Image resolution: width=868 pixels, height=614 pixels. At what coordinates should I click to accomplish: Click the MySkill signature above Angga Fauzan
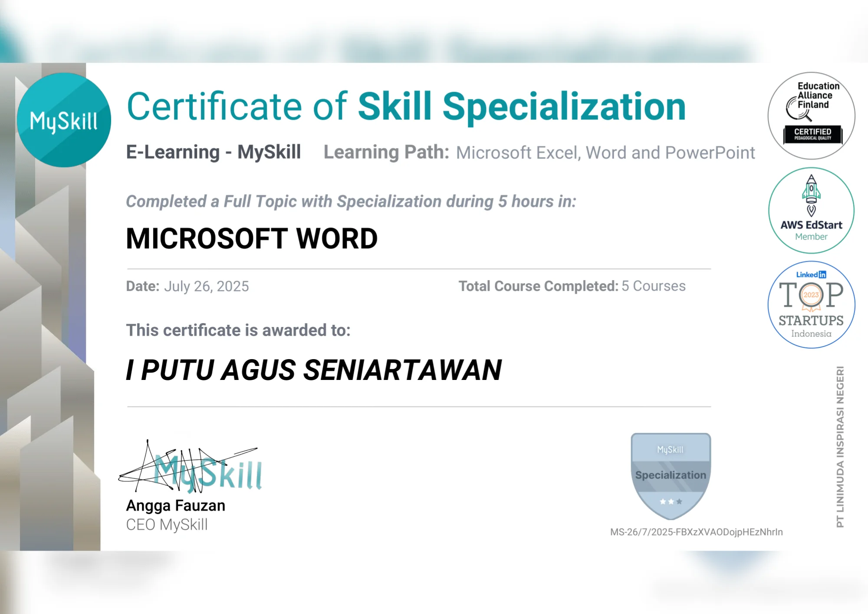191,467
